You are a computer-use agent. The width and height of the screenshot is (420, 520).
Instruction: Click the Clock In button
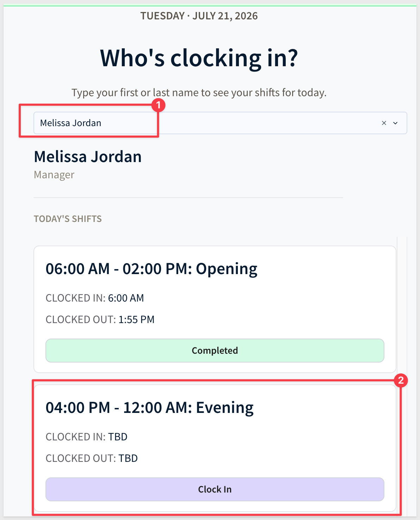(x=215, y=489)
